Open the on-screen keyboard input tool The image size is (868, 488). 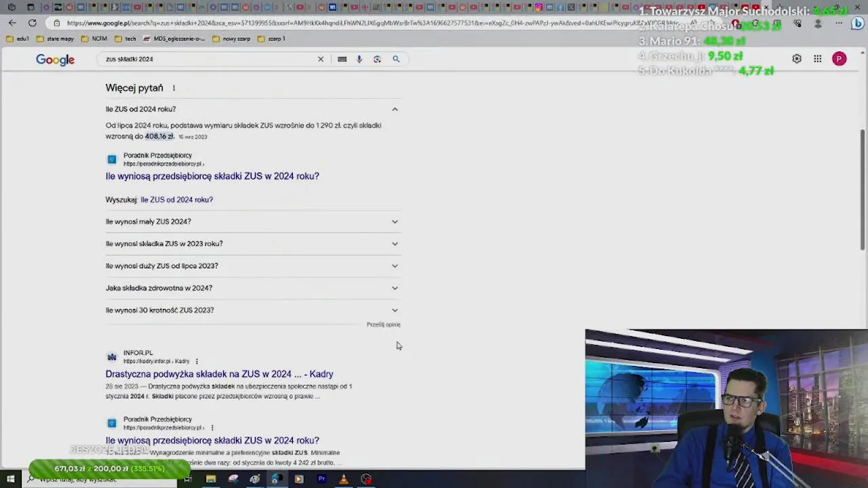342,59
